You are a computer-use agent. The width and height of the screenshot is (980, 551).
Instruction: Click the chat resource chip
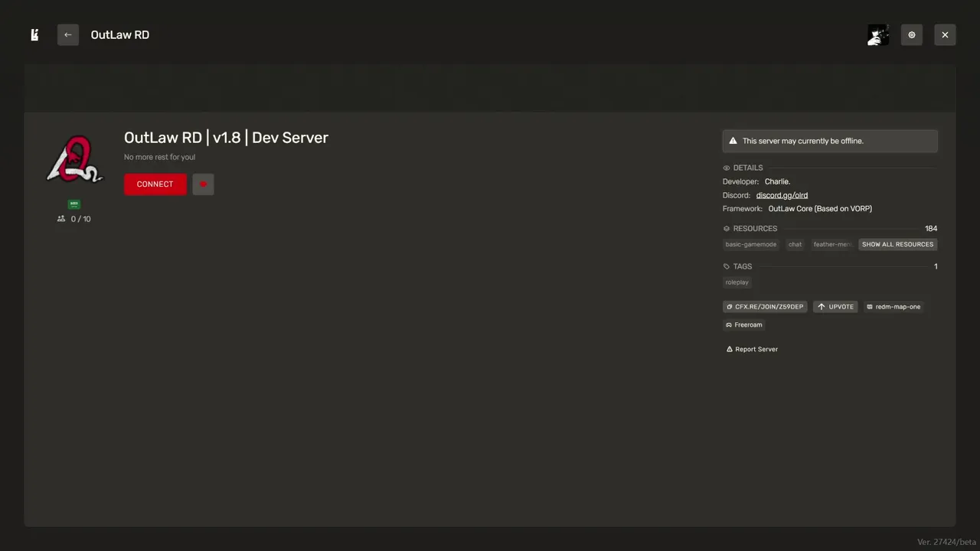click(x=795, y=244)
